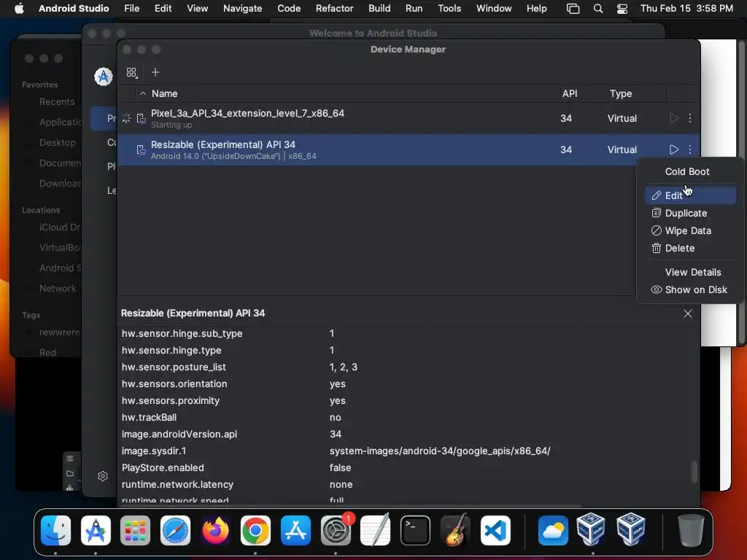Open the Navigate menu
The width and height of the screenshot is (747, 560).
tap(242, 9)
